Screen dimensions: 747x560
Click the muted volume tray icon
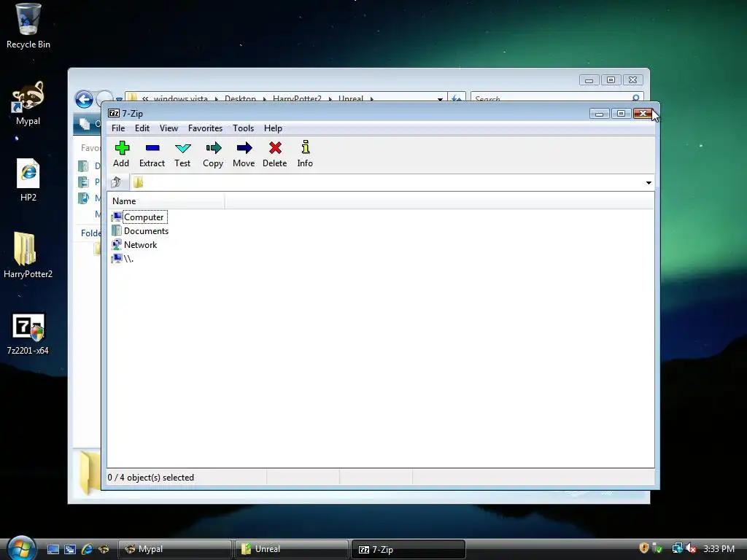coord(691,548)
